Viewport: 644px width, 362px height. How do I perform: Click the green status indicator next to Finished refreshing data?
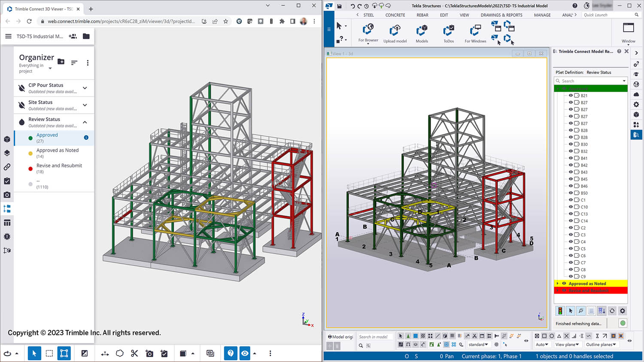[x=623, y=323]
